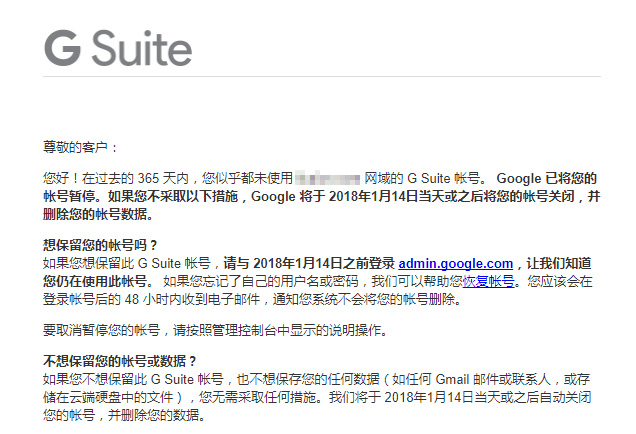
Task: Click the blurred domain name text
Action: pyautogui.click(x=327, y=178)
